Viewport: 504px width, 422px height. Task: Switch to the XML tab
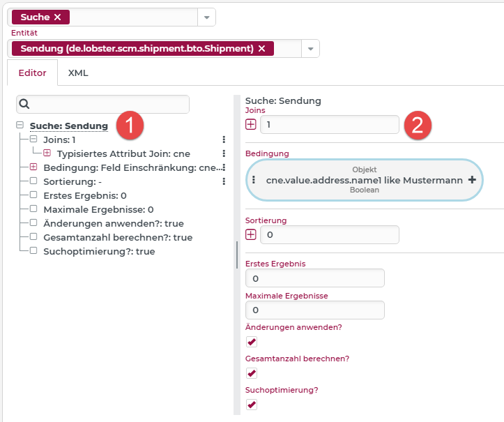tap(78, 73)
